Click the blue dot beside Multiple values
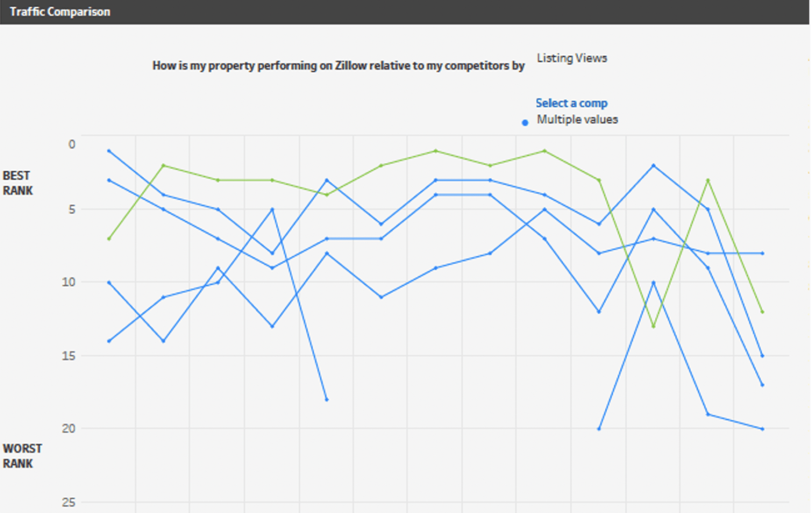812x513 pixels. pyautogui.click(x=525, y=122)
